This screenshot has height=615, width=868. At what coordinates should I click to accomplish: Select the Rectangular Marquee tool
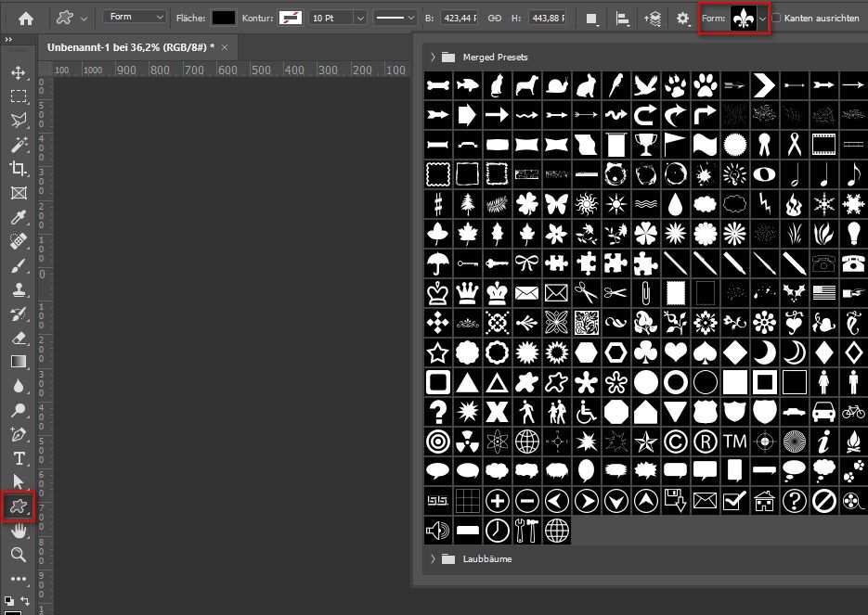pyautogui.click(x=19, y=96)
